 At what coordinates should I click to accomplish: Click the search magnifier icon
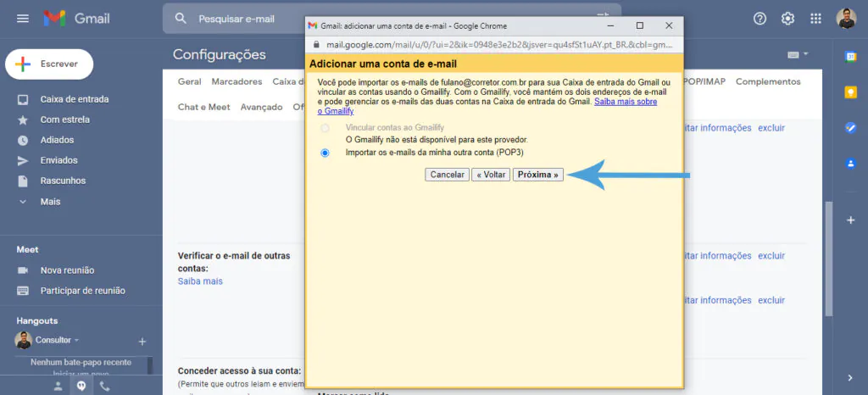tap(181, 19)
